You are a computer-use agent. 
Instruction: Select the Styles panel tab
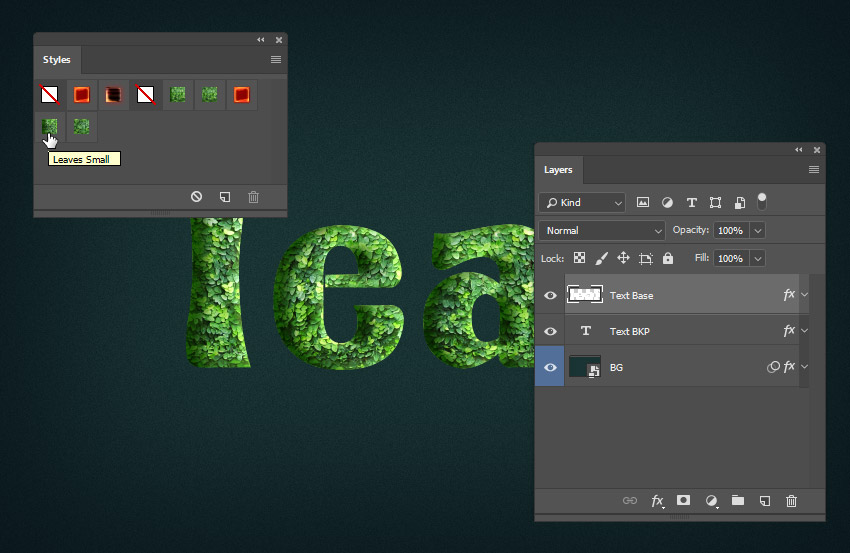57,60
